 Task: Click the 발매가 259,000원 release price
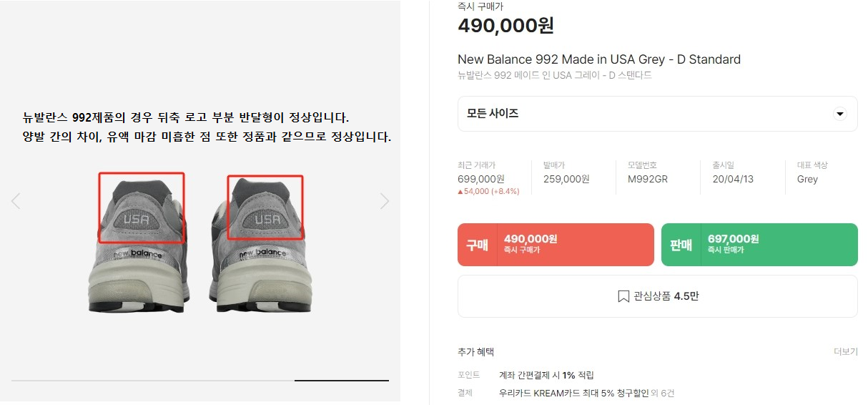tap(566, 179)
